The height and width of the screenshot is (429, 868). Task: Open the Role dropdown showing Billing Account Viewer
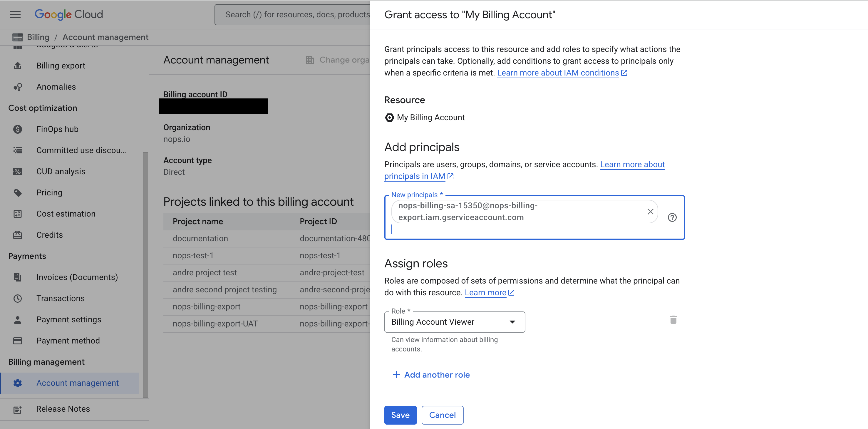pos(455,322)
